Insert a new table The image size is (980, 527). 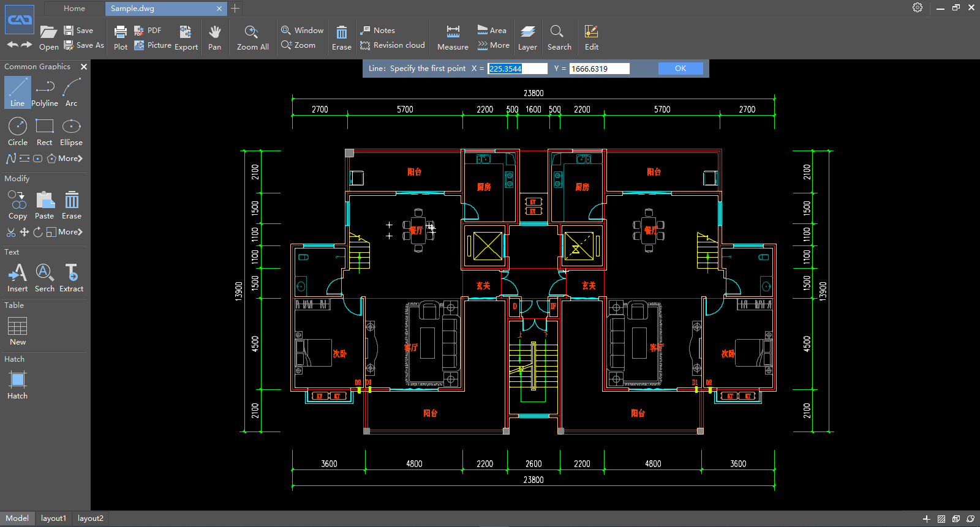coord(17,331)
